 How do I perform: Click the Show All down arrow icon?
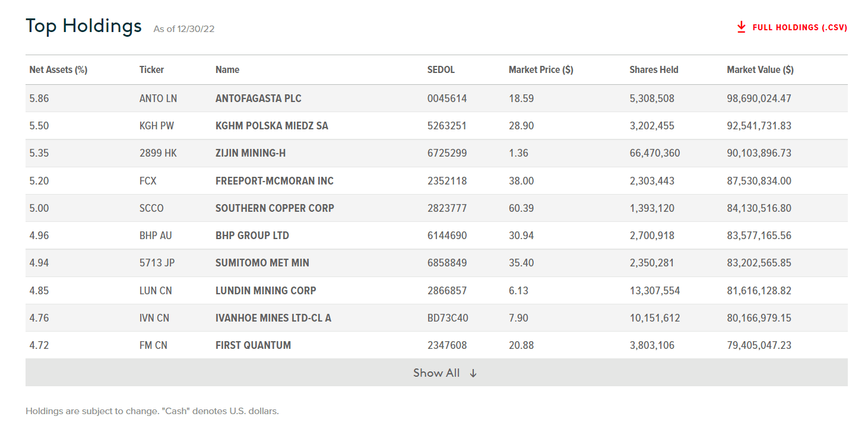click(x=473, y=373)
